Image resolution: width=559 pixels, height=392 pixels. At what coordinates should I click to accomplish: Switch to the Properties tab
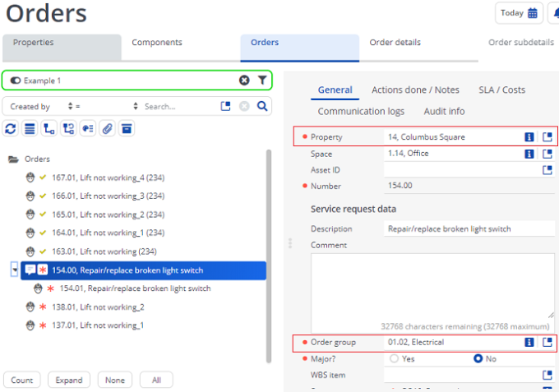62,48
